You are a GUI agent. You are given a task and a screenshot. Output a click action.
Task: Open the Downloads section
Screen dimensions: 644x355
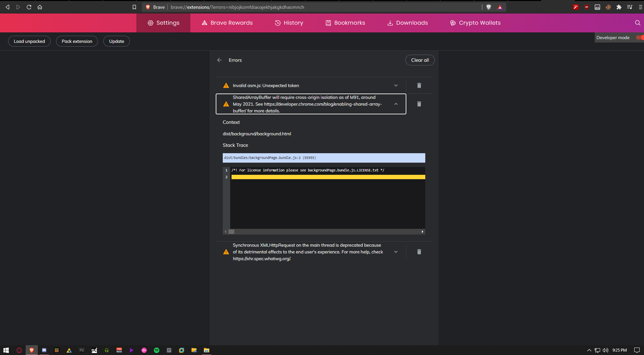(407, 23)
